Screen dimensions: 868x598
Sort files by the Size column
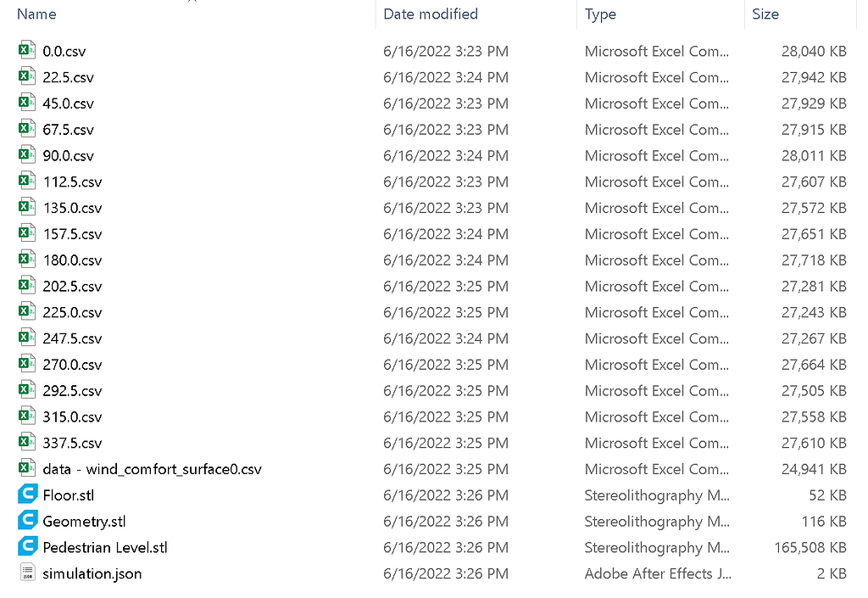[x=764, y=14]
